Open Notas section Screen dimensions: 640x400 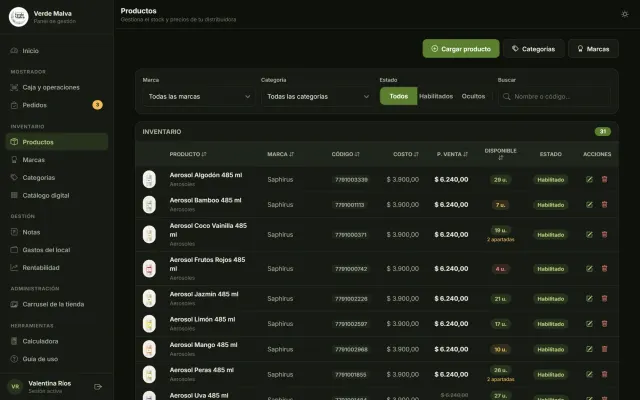coord(57,232)
